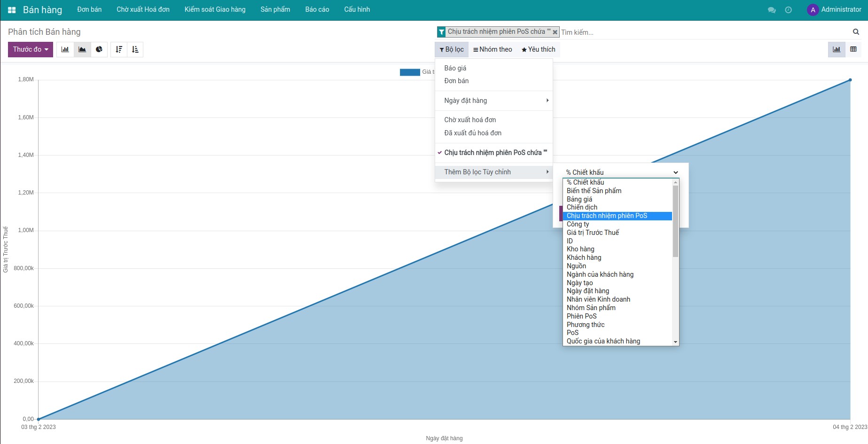The height and width of the screenshot is (444, 868).
Task: Open the 'Thước đo' measures dropdown
Action: click(x=31, y=49)
